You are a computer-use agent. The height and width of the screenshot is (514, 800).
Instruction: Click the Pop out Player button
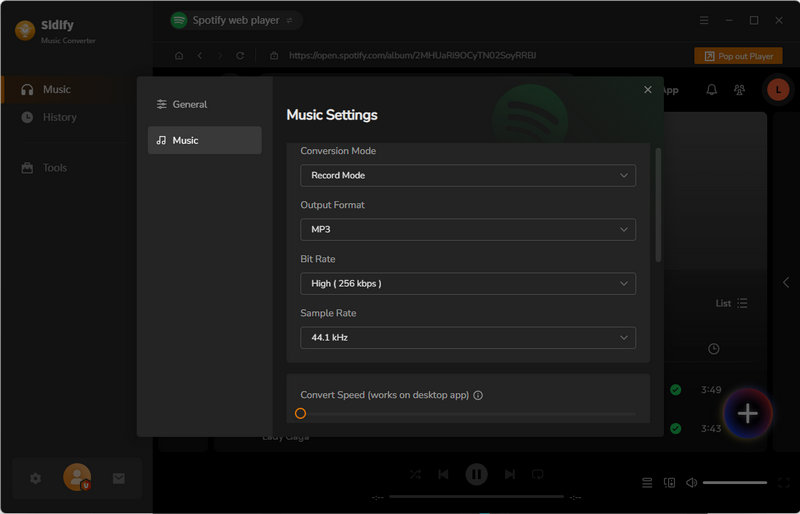point(738,56)
